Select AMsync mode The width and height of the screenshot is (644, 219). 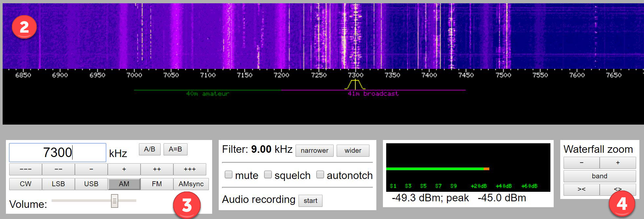[191, 184]
